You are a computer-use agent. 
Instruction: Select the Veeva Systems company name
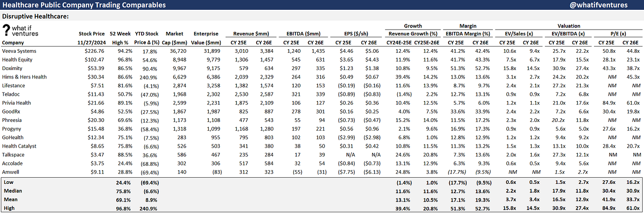(19, 51)
